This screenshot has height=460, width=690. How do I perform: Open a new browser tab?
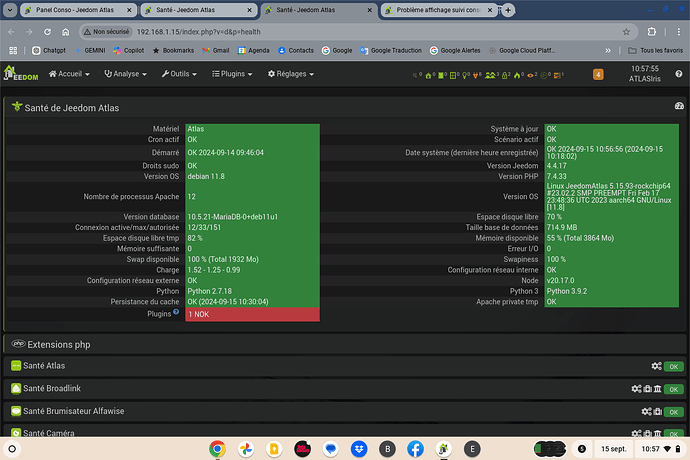pyautogui.click(x=508, y=10)
